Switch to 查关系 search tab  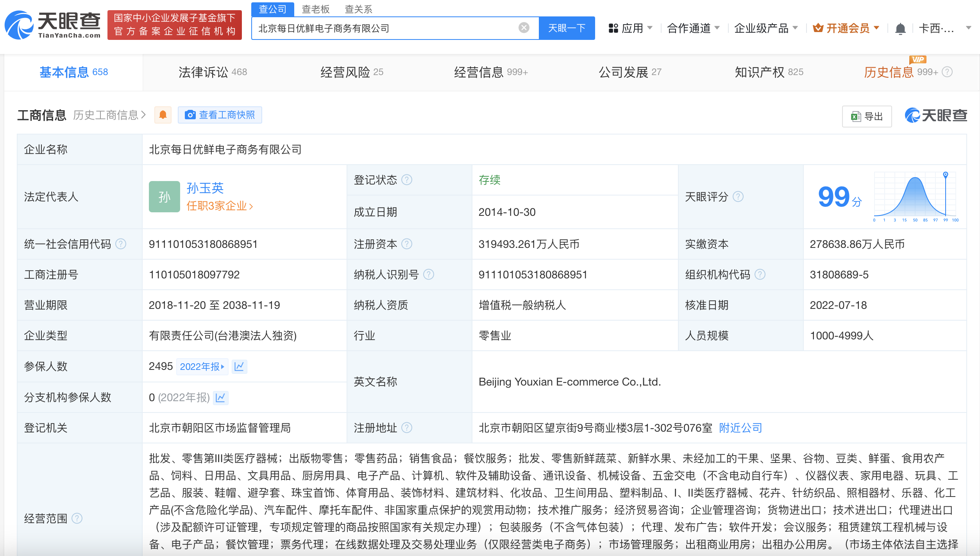click(x=358, y=9)
